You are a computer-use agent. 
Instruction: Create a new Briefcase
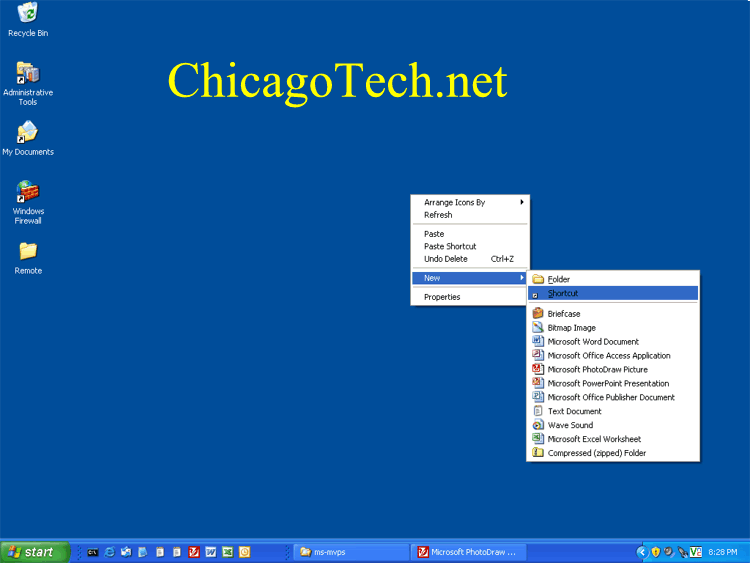click(x=613, y=314)
